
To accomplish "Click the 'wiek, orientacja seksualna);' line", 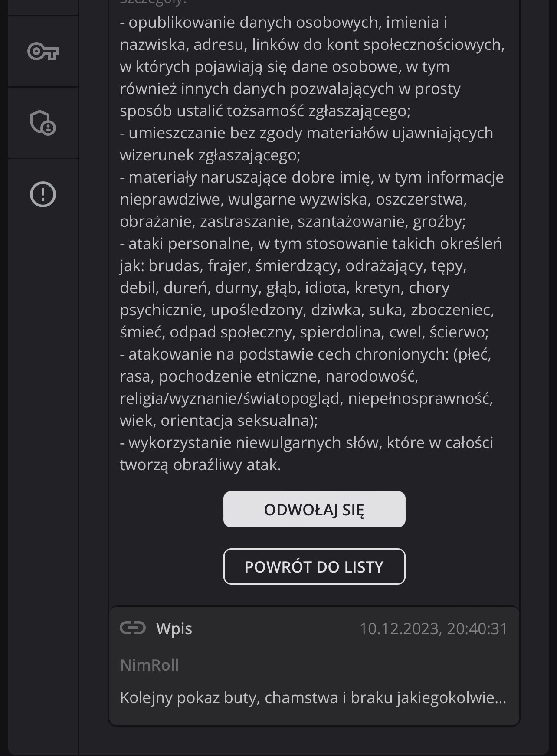I will coord(219,421).
